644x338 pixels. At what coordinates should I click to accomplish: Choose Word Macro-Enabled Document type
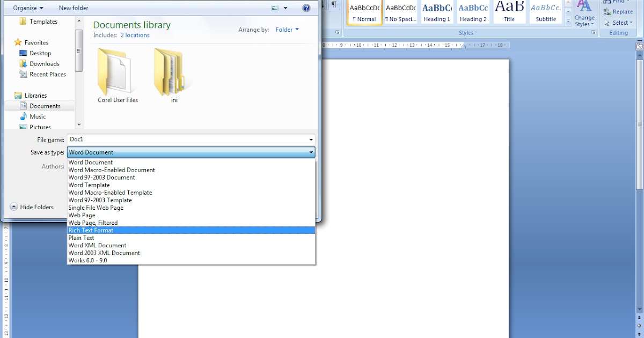pyautogui.click(x=191, y=170)
